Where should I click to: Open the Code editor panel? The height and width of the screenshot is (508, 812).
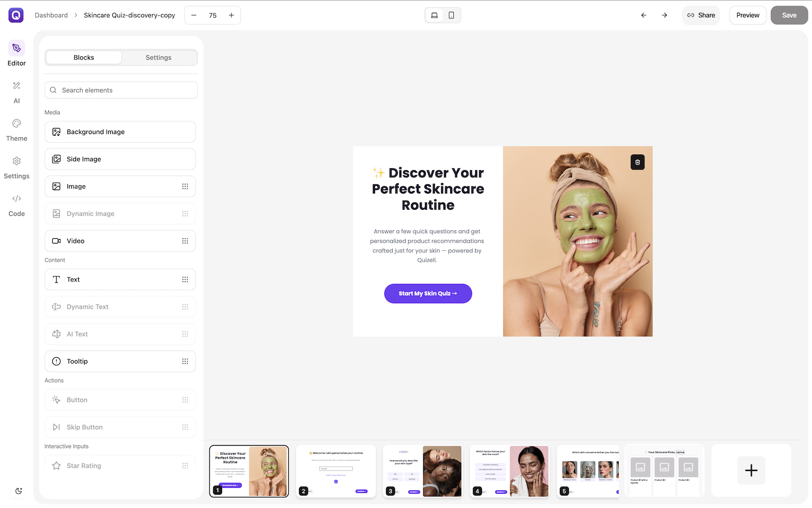coord(17,205)
